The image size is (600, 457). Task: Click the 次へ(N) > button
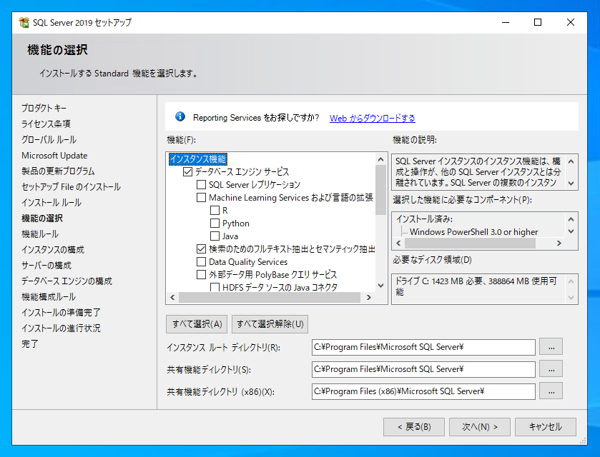(x=480, y=427)
